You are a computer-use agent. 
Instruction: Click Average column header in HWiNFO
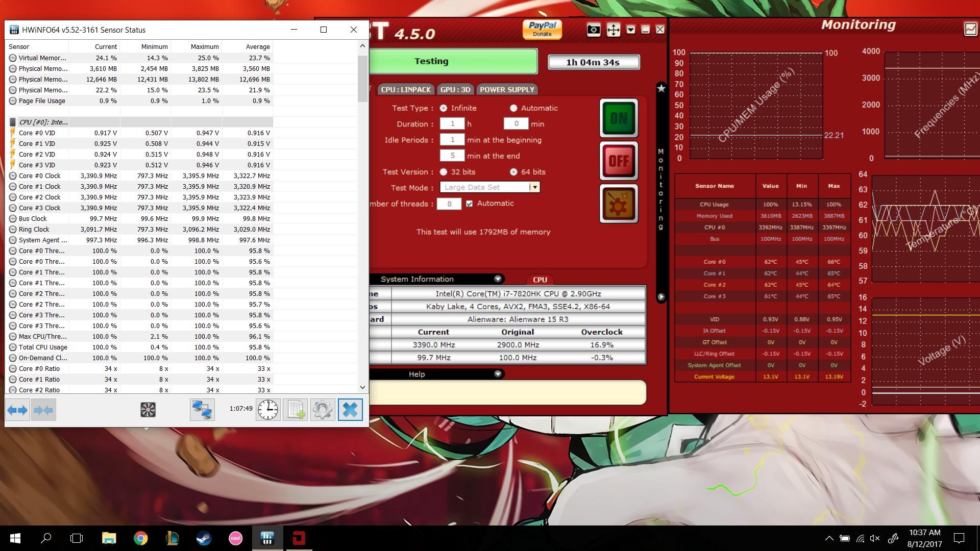coord(248,46)
